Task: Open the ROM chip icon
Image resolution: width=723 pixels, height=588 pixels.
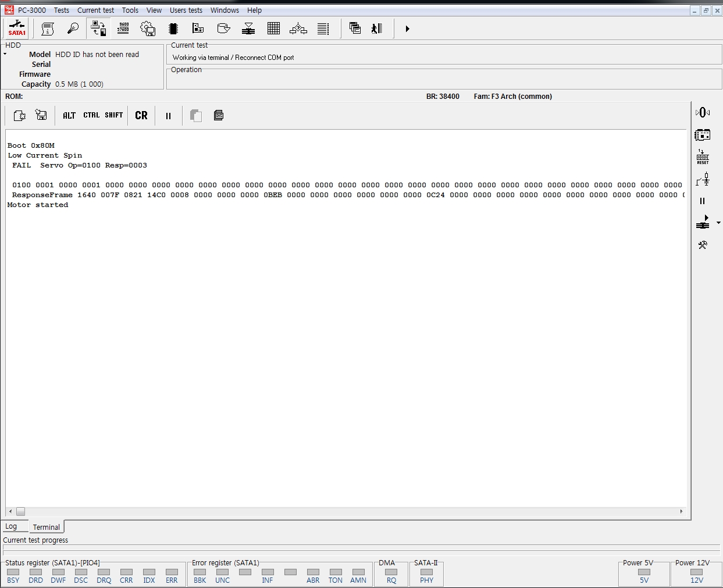Action: click(x=173, y=28)
